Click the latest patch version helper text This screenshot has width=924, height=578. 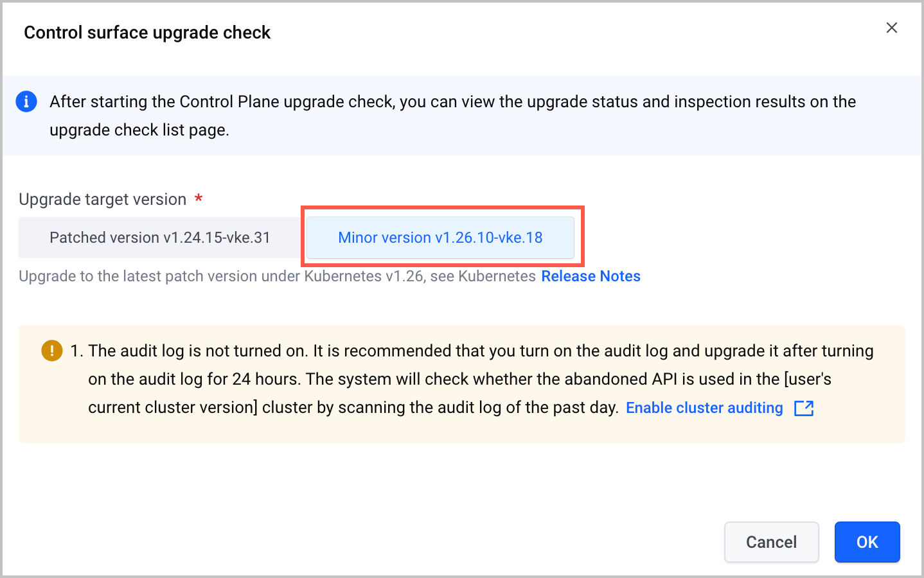[277, 276]
